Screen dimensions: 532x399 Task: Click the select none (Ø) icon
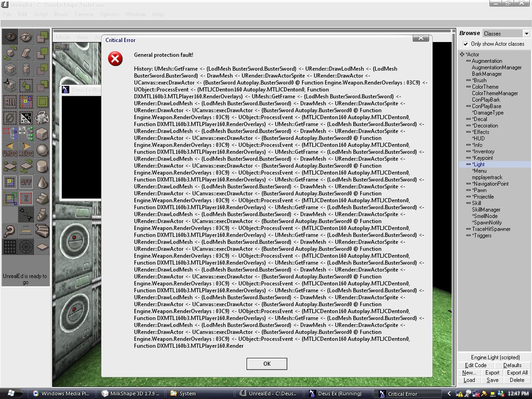tap(10, 118)
